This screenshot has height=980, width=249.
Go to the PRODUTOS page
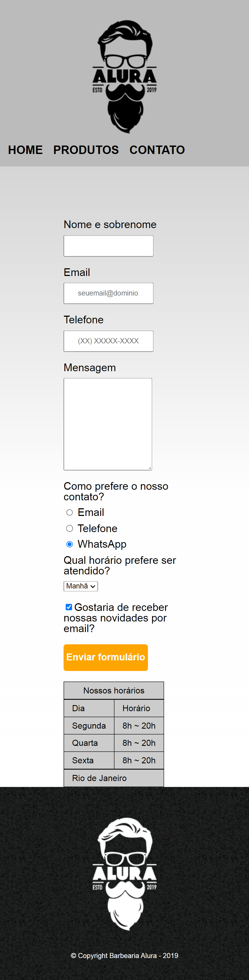coord(86,150)
